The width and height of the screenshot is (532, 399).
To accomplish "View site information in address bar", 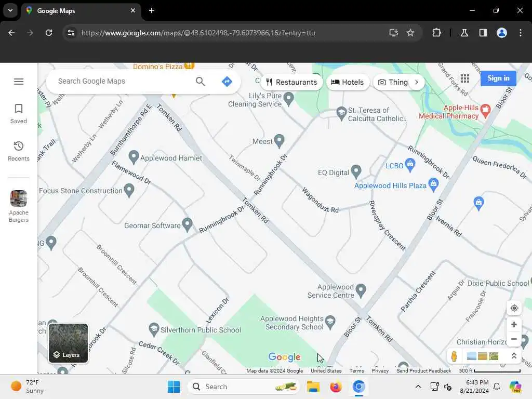I will click(71, 33).
